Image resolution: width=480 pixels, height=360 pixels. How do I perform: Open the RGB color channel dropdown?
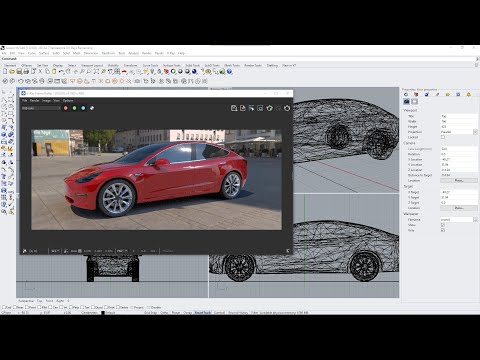point(41,108)
